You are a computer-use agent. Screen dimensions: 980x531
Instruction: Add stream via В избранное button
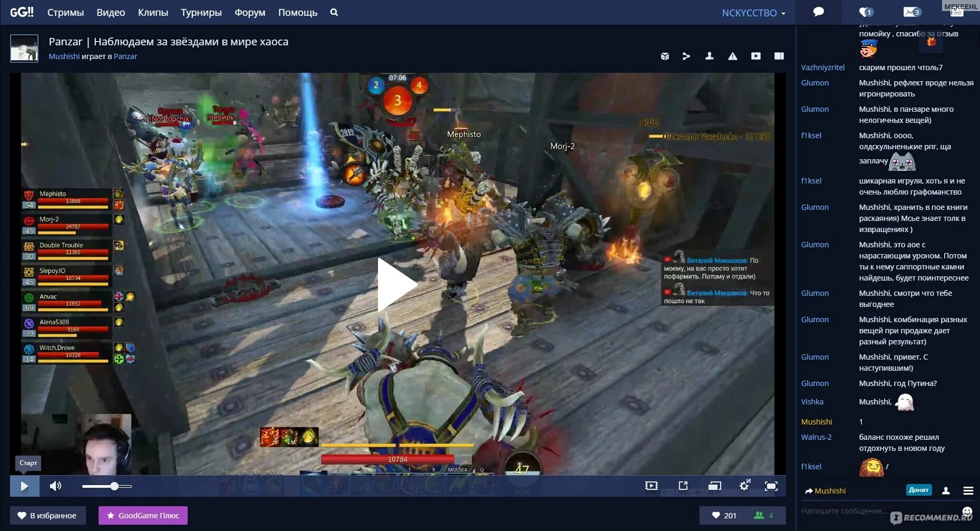click(x=47, y=515)
